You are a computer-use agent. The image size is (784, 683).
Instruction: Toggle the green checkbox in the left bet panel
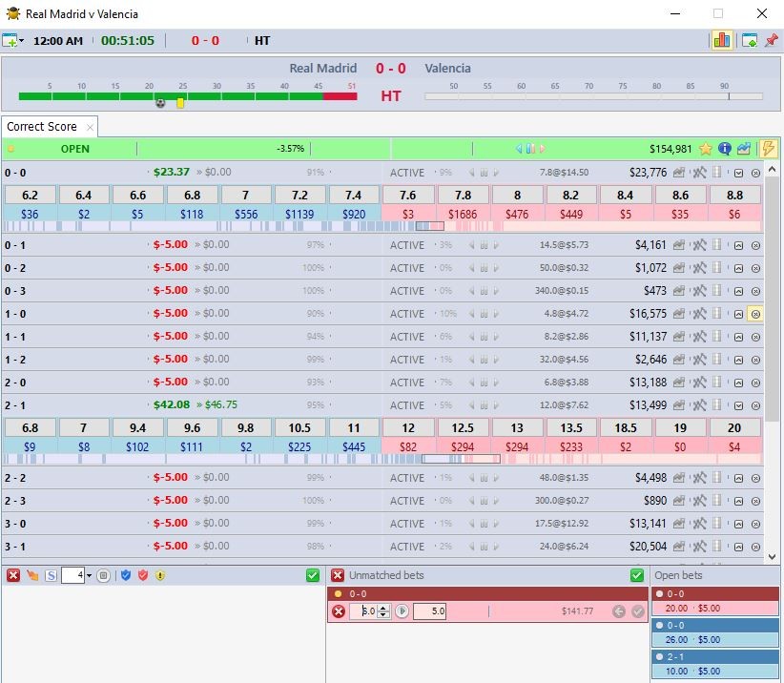[x=313, y=575]
